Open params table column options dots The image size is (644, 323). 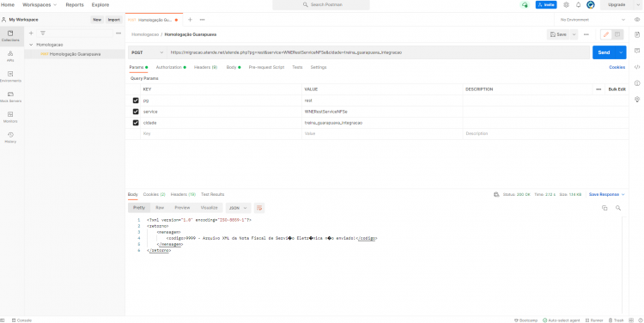pos(598,89)
